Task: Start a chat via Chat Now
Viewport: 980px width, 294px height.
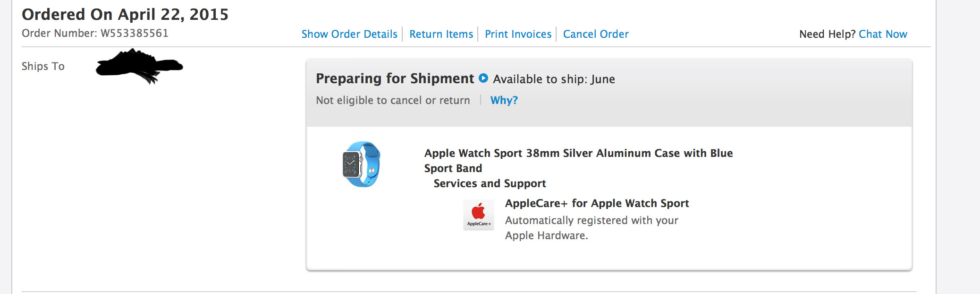Action: (883, 34)
